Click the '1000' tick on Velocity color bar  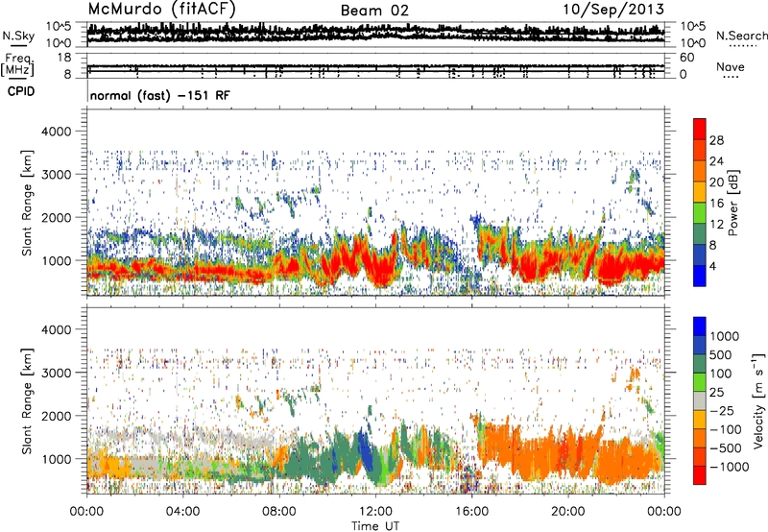725,336
